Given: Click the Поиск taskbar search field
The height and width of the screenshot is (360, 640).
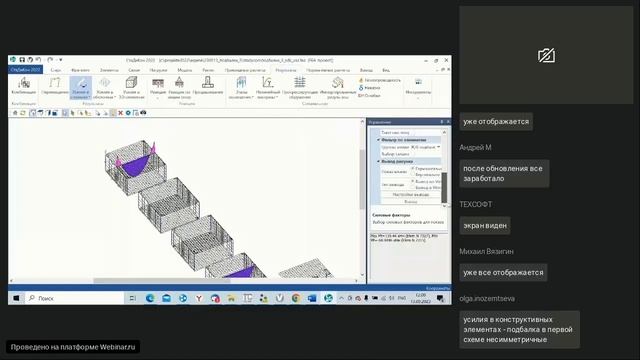Looking at the screenshot, I should [x=75, y=298].
